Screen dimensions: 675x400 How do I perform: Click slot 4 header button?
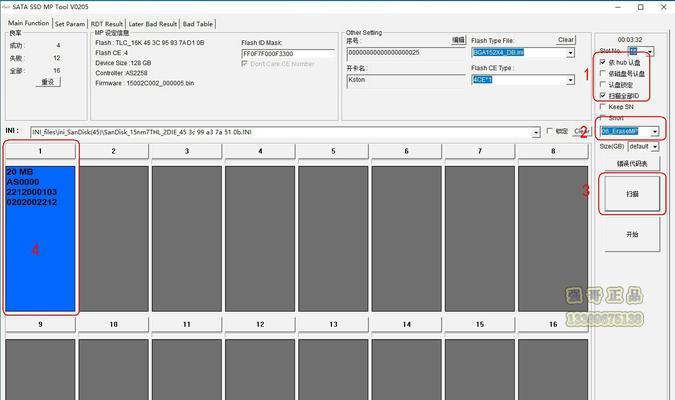pos(260,151)
